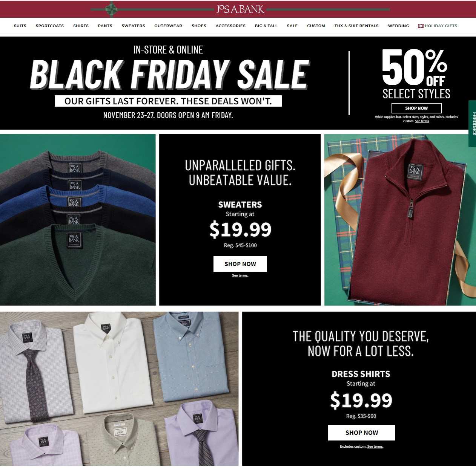
Task: Open the Feedback side tab
Action: pyautogui.click(x=472, y=124)
